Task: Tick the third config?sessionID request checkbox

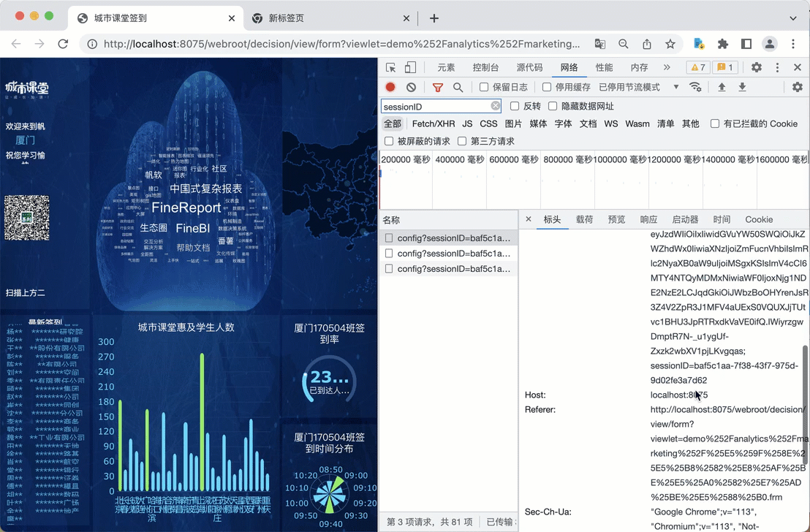Action: tap(389, 269)
